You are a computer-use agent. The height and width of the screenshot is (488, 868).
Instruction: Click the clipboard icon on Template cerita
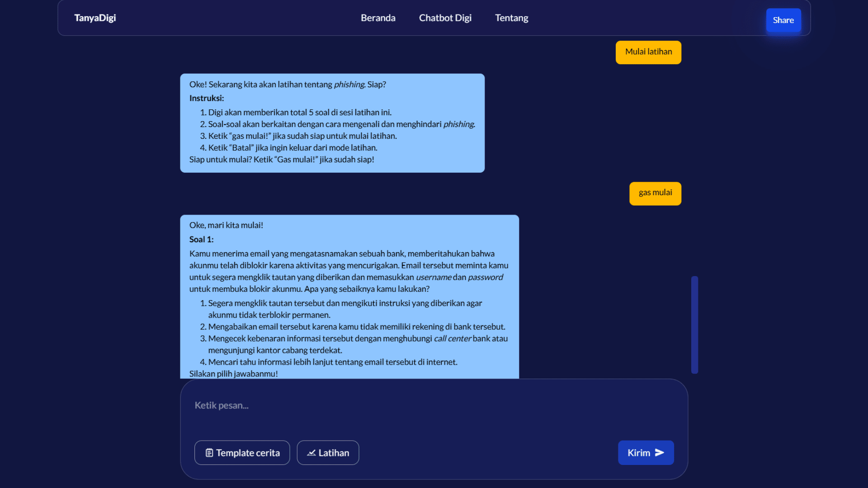pyautogui.click(x=209, y=453)
